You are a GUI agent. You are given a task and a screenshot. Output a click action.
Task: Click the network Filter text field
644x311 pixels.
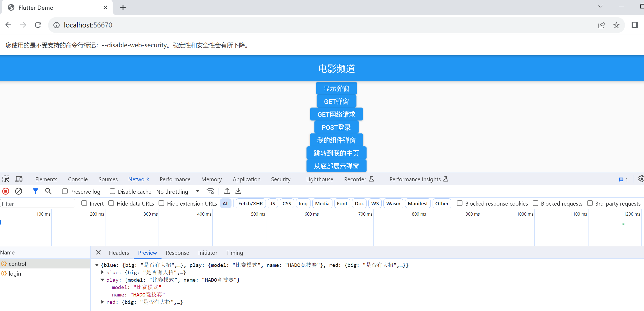(38, 203)
